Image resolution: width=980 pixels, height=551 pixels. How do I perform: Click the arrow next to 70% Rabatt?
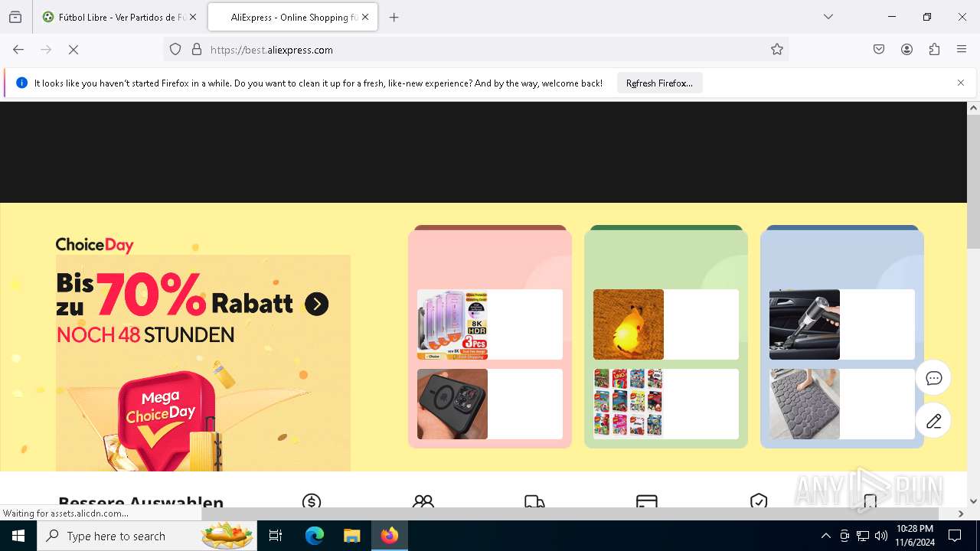[x=316, y=304]
